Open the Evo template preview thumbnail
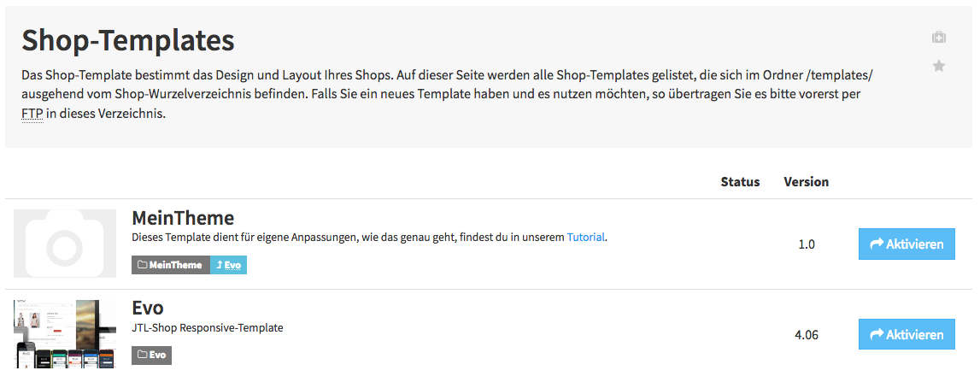This screenshot has height=388, width=980. pyautogui.click(x=65, y=334)
